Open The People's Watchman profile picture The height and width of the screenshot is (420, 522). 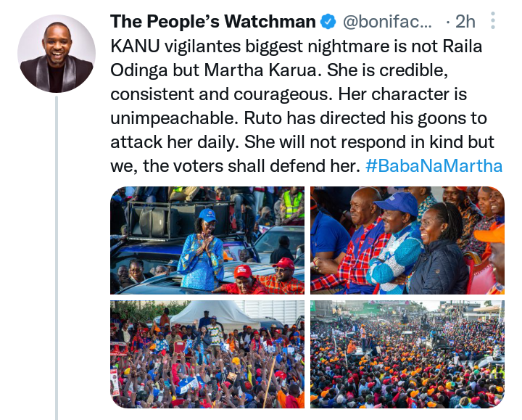57,53
